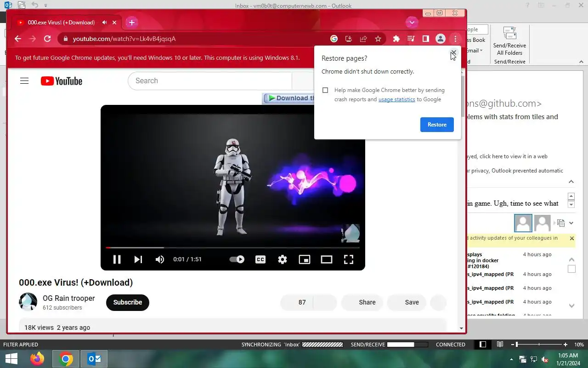Enter fullscreen video mode
The image size is (588, 368).
pos(349,259)
